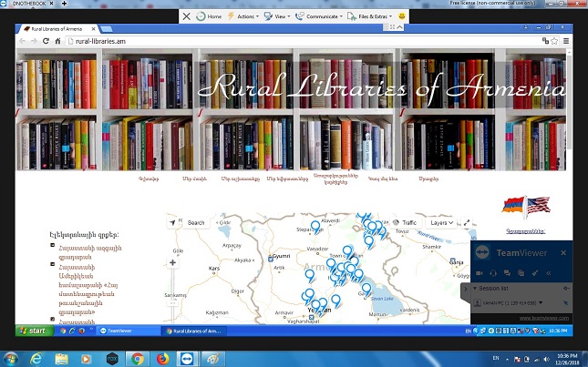Zoom in the map with the plus button
The height and width of the screenshot is (367, 588).
[172, 262]
